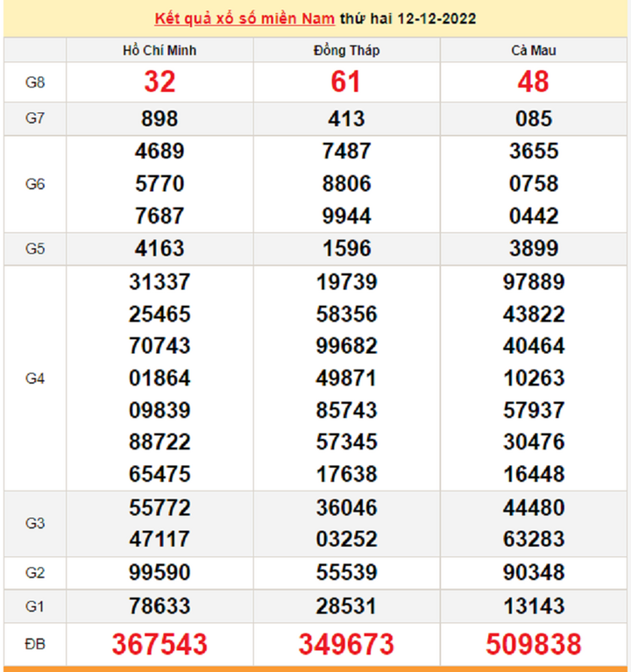Screen dimensions: 631x672
Task: Select G7 number 085
Action: click(534, 118)
